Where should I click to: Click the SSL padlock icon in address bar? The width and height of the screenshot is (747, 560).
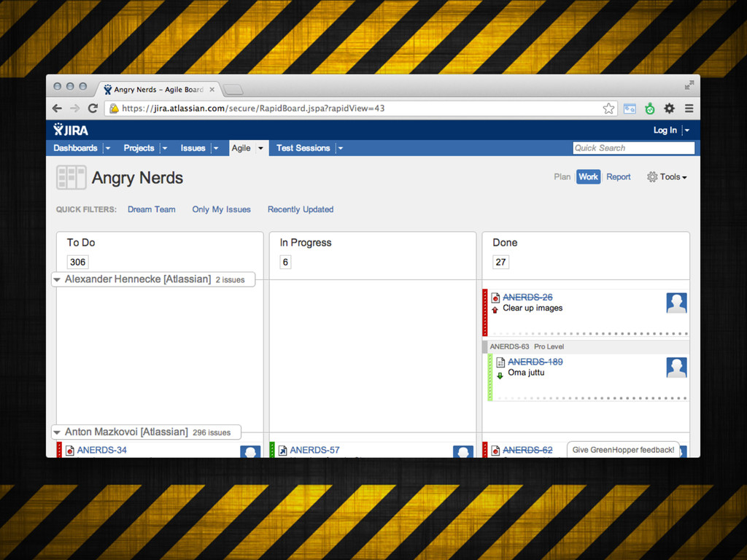point(114,109)
